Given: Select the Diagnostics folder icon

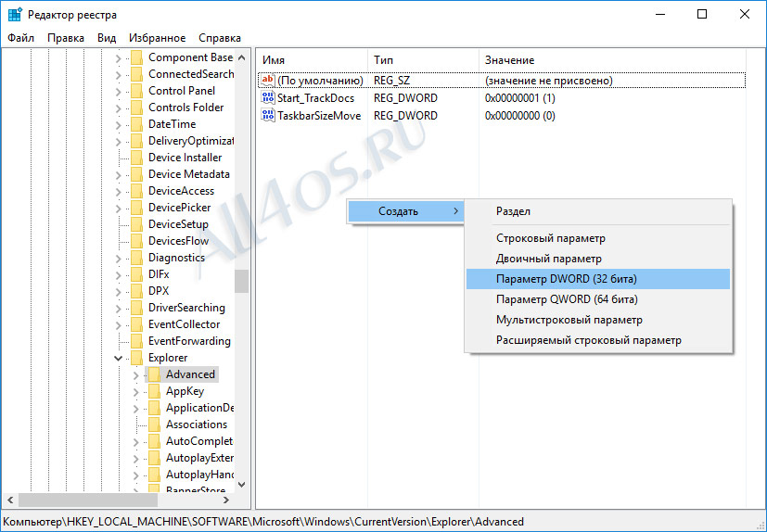Looking at the screenshot, I should (x=137, y=258).
